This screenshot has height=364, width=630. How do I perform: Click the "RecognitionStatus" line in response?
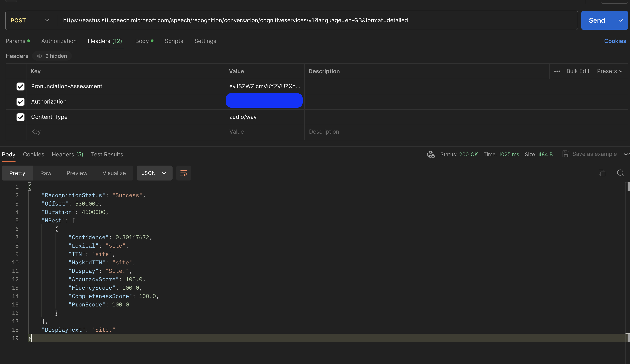[x=93, y=195]
